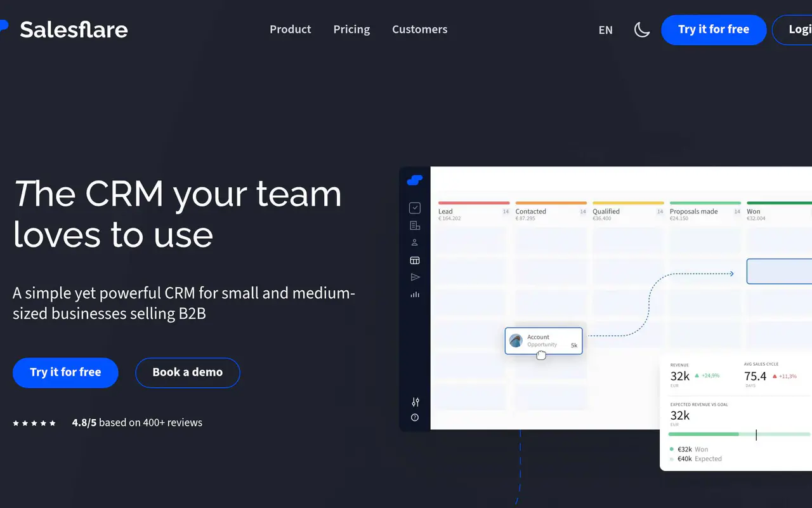Click the Revenue 32k value
This screenshot has width=812, height=508.
679,377
